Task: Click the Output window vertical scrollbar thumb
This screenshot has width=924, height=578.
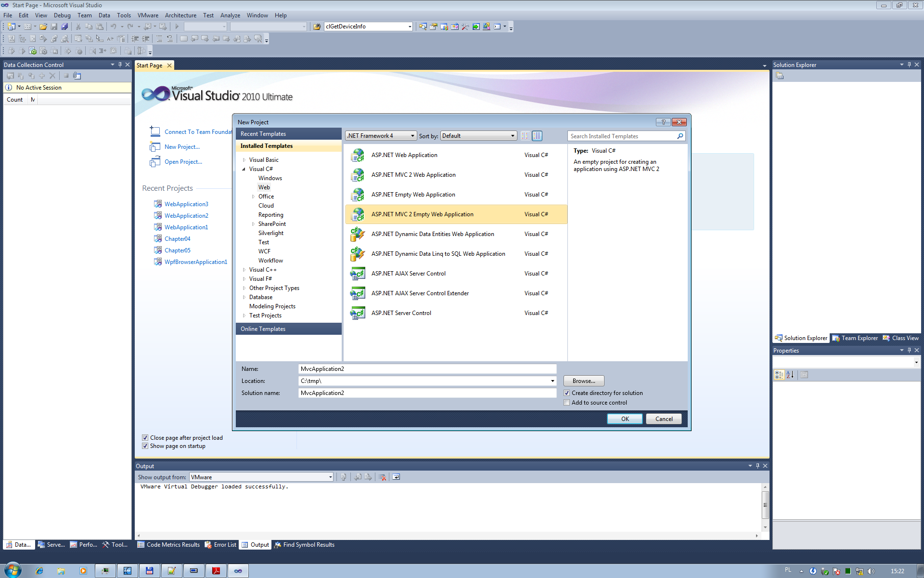Action: (765, 505)
